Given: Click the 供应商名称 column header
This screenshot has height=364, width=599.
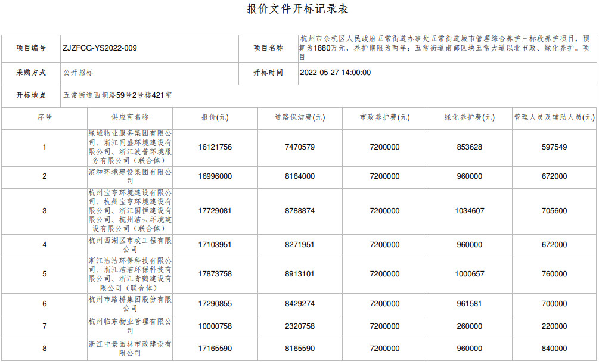Looking at the screenshot, I should click(129, 117).
